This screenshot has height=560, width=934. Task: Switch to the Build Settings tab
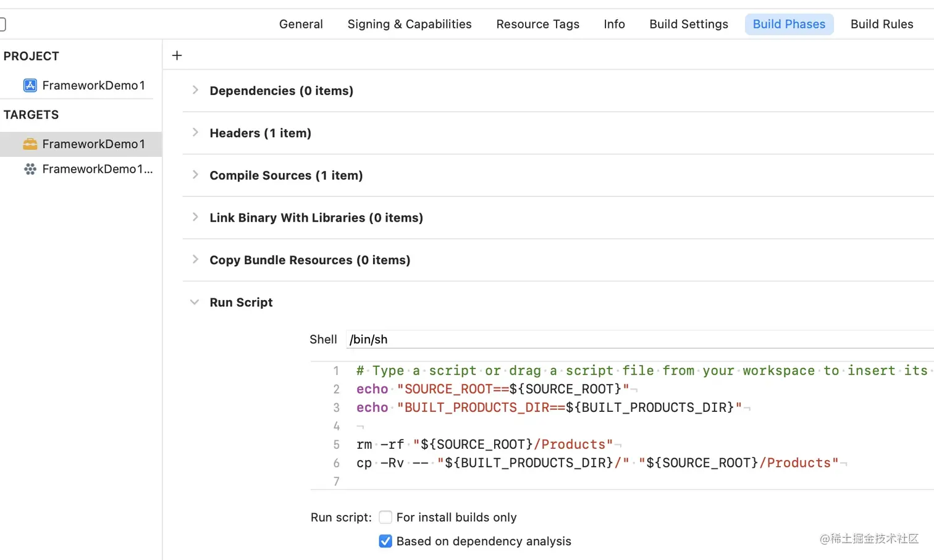pos(688,24)
